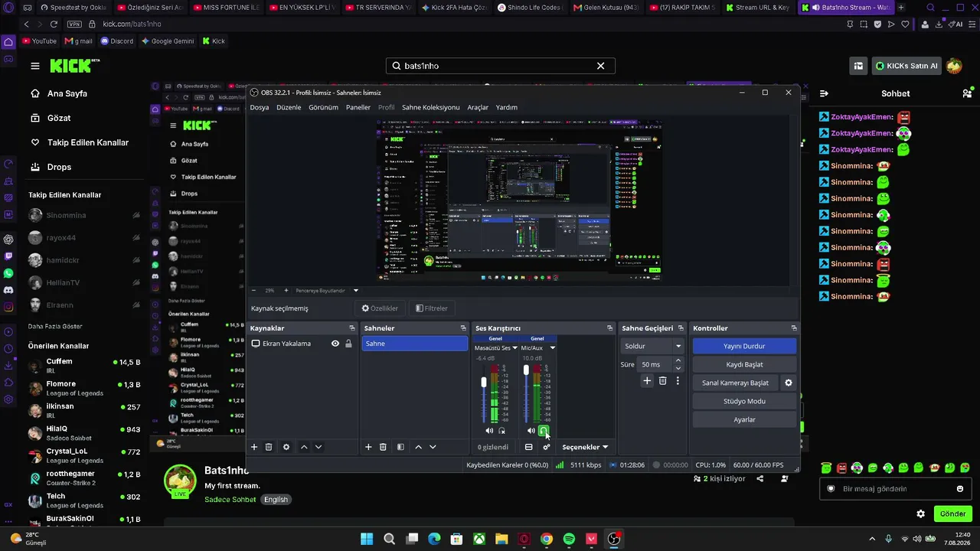Viewport: 980px width, 551px height.
Task: Mute Mic/Aux audio channel
Action: 531,431
